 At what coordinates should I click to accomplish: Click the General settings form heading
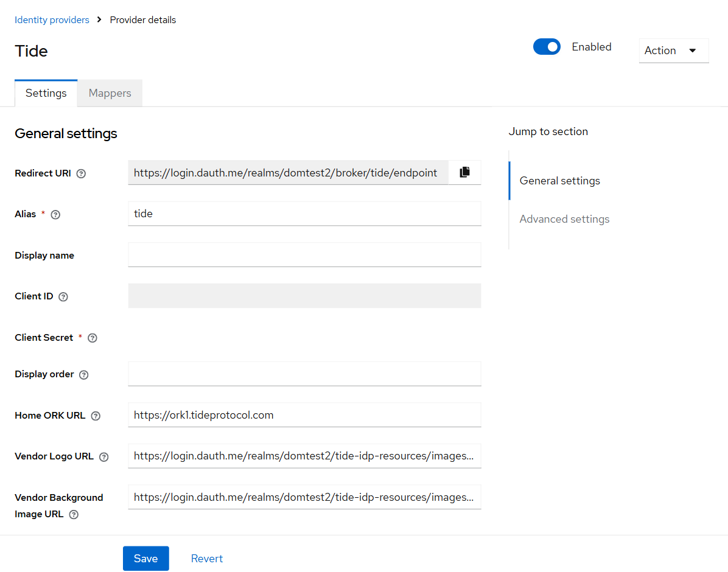(66, 134)
